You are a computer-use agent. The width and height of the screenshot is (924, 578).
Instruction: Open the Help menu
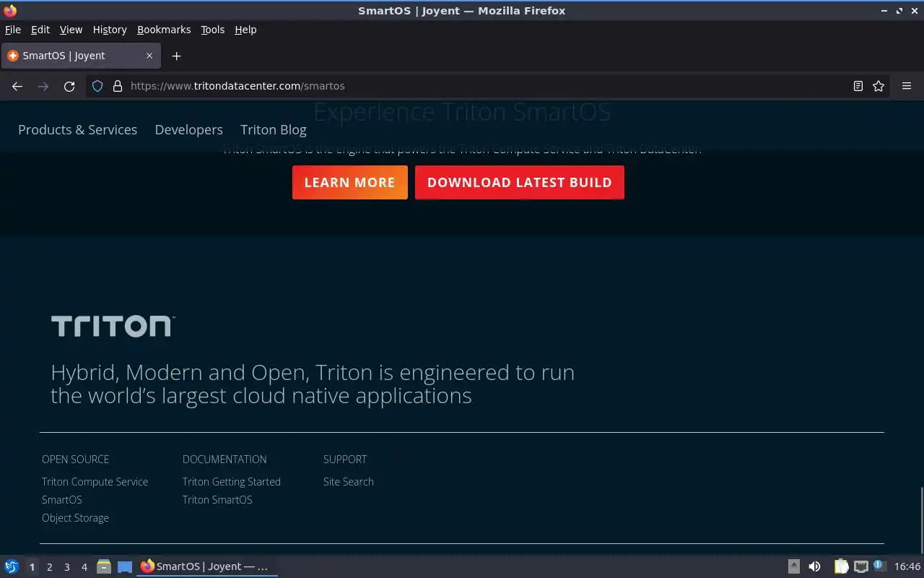(245, 30)
